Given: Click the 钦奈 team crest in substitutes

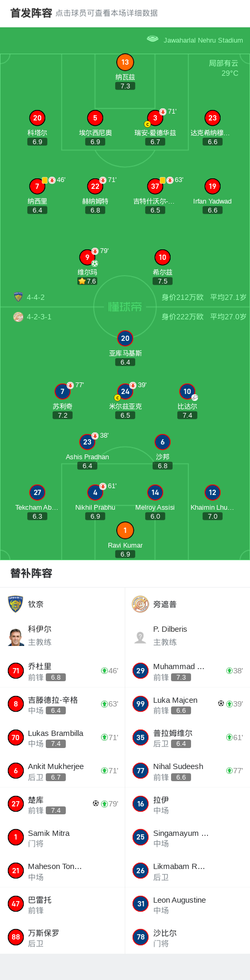Looking at the screenshot, I should [16, 604].
